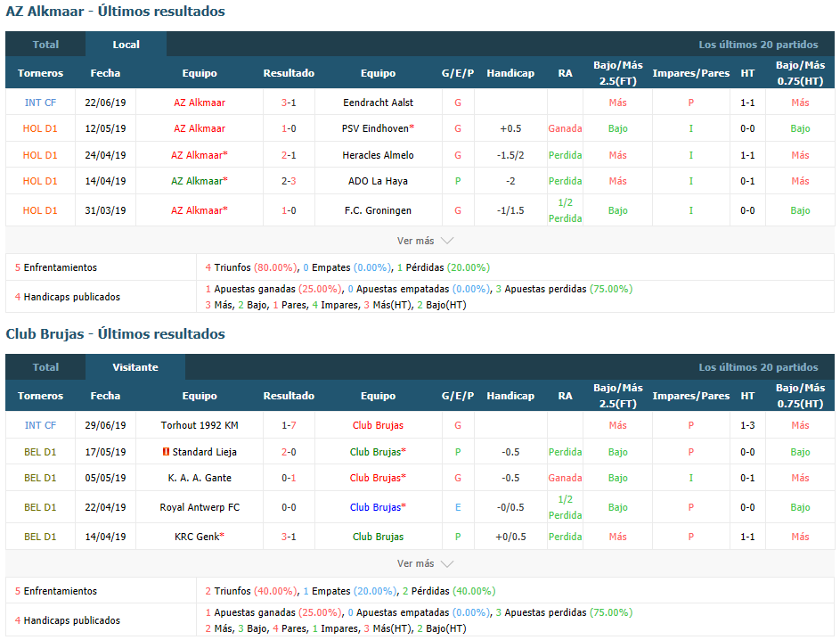The width and height of the screenshot is (840, 640).
Task: Click AZ Alkmaar in the 22/06/19 row
Action: [x=200, y=103]
